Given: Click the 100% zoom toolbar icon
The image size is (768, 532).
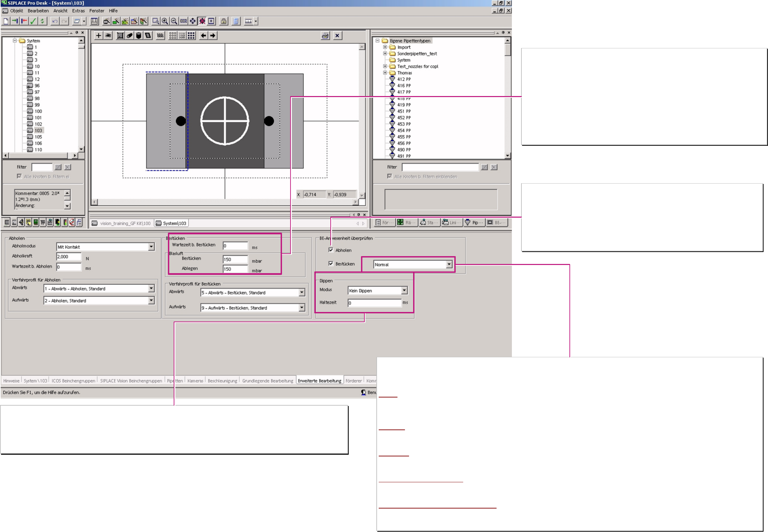Looking at the screenshot, I should click(183, 21).
